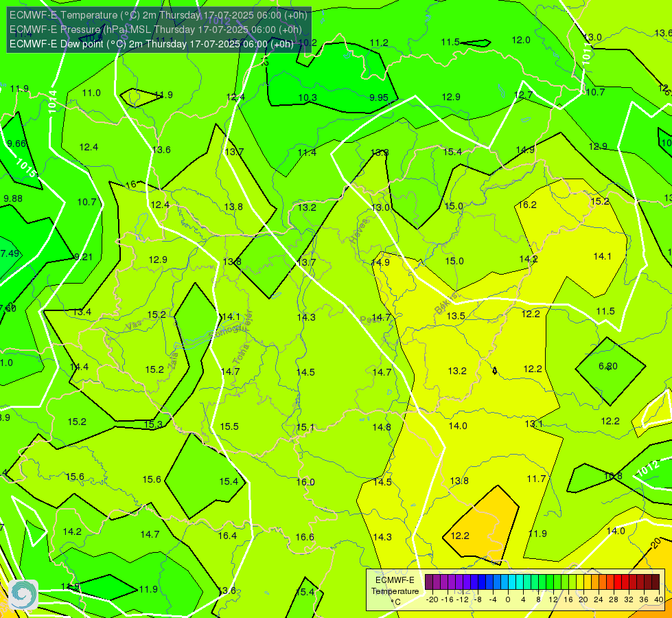Click the 1011 isobar label
672x618 pixels.
(587, 54)
